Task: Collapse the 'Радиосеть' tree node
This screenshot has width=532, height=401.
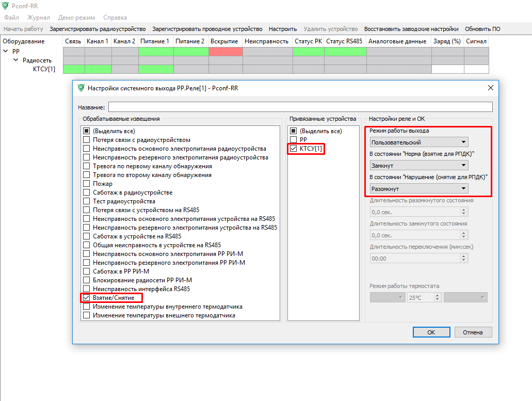Action: click(16, 60)
